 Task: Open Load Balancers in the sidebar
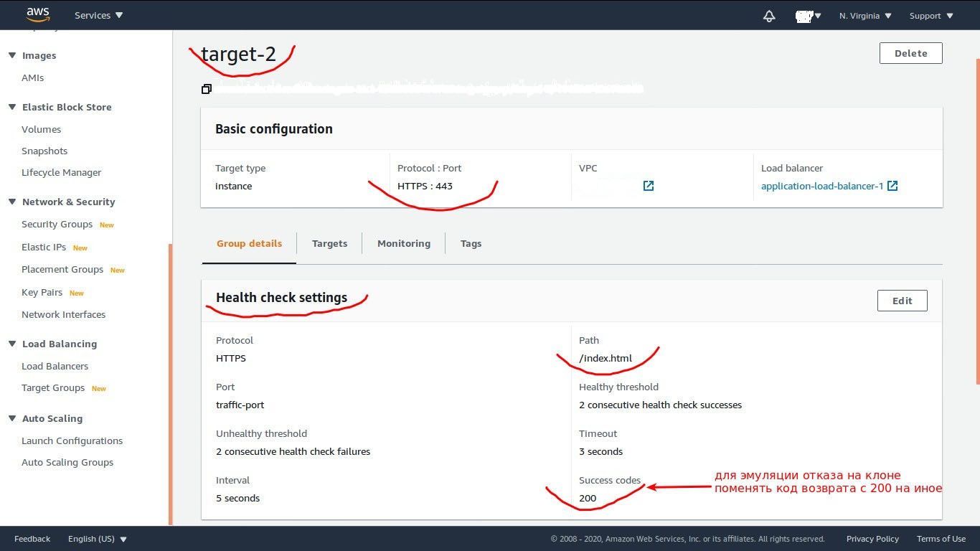[x=55, y=366]
